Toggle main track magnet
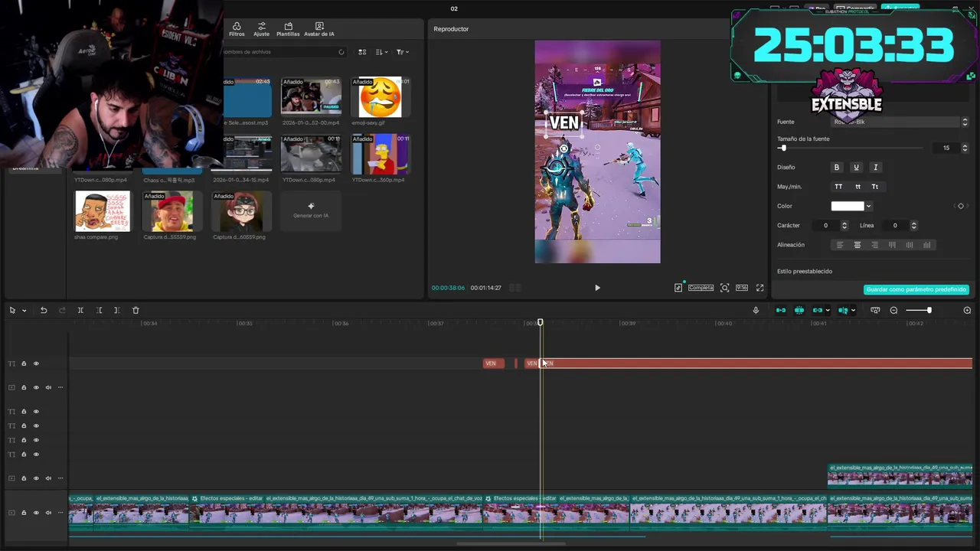Screen dimensions: 980x551 781,311
